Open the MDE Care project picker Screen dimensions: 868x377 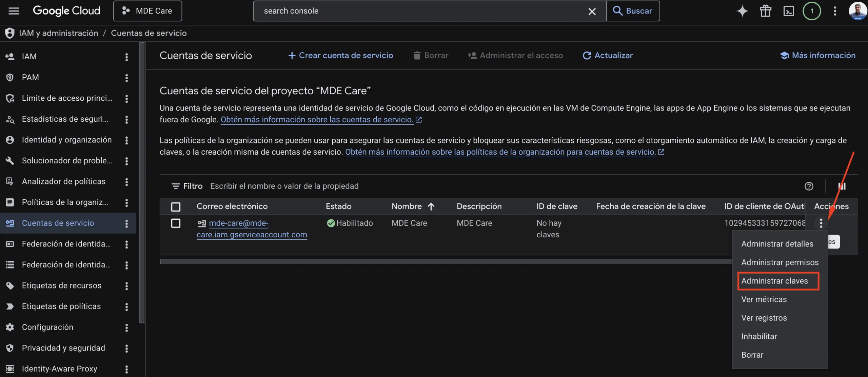tap(147, 11)
